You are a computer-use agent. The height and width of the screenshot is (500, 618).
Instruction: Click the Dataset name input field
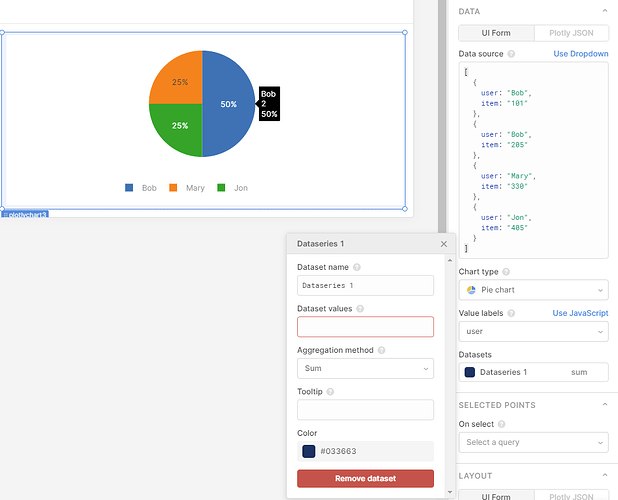pyautogui.click(x=365, y=285)
